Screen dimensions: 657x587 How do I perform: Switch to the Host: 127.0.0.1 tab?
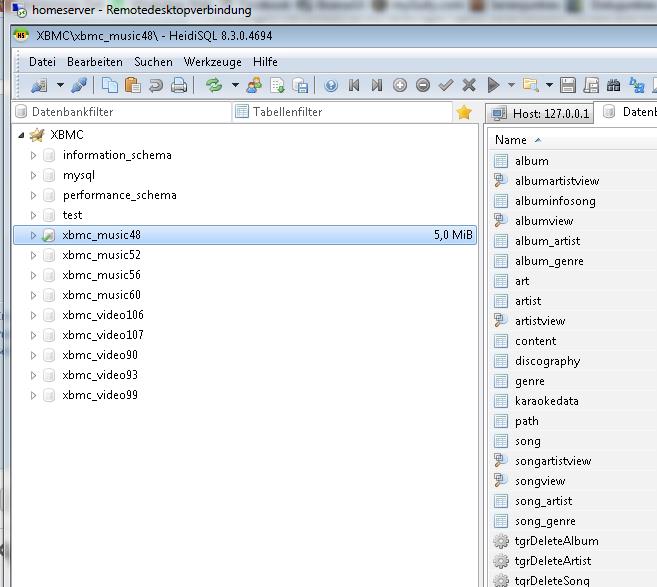[540, 114]
